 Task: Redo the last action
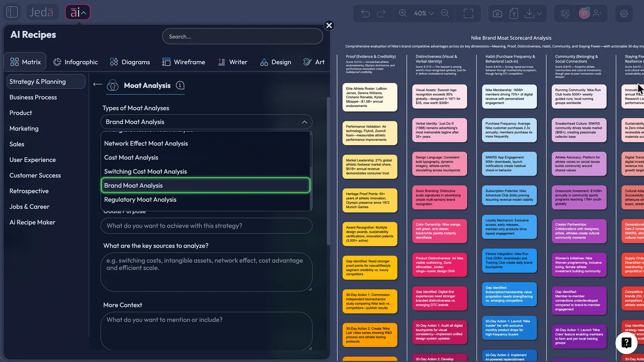point(381,13)
